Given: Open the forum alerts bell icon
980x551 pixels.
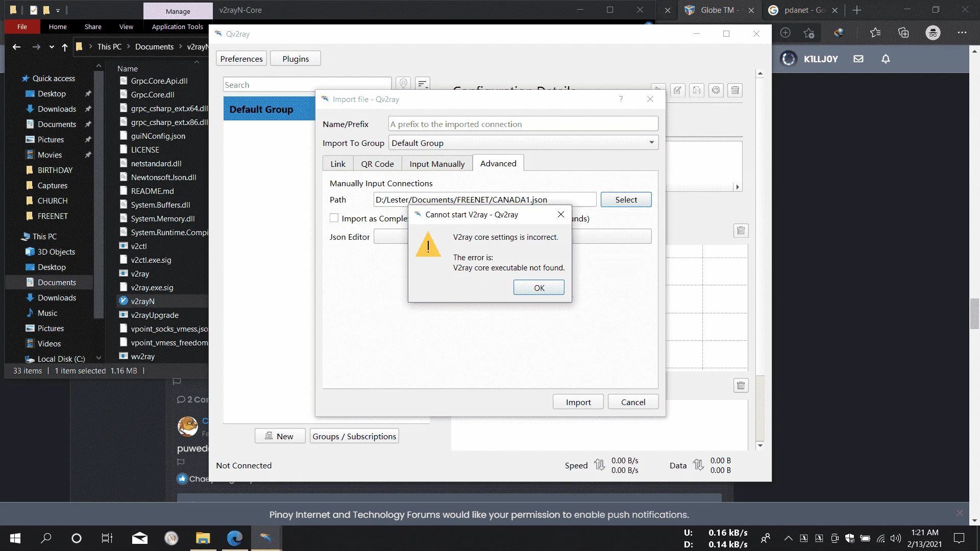Looking at the screenshot, I should pyautogui.click(x=886, y=59).
